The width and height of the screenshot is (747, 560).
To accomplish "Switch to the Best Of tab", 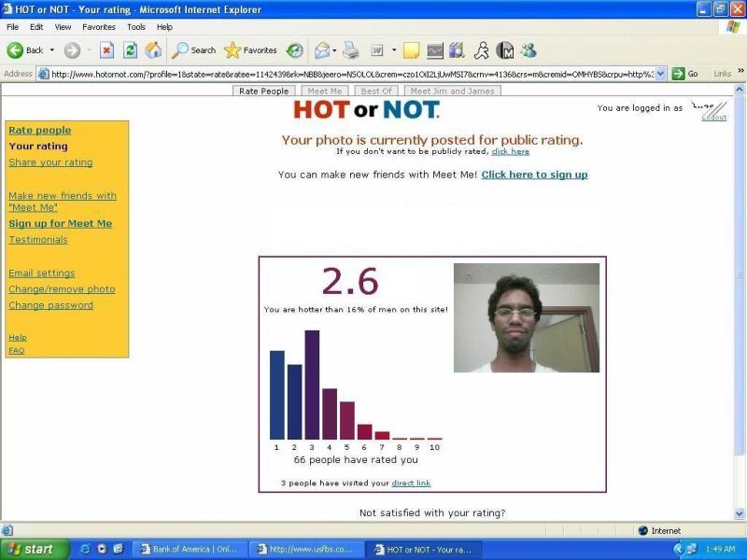I will [x=376, y=91].
